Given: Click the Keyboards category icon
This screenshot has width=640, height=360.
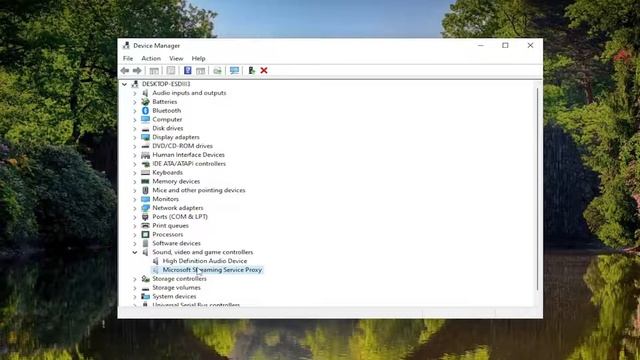Looking at the screenshot, I should pyautogui.click(x=145, y=173).
